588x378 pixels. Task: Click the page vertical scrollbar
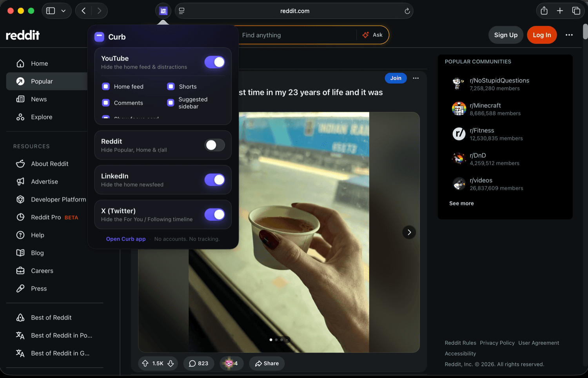point(585,31)
